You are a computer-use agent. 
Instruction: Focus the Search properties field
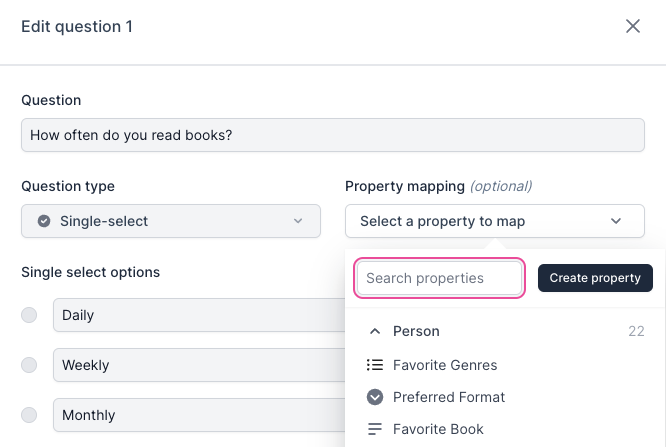pyautogui.click(x=440, y=278)
